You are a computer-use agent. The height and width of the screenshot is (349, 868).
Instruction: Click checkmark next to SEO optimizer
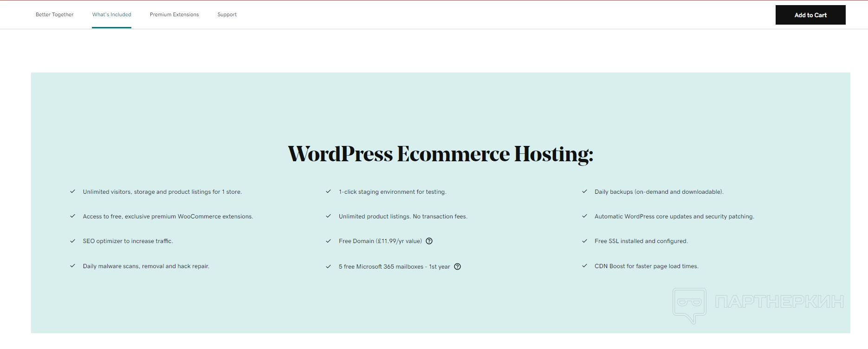pos(72,241)
